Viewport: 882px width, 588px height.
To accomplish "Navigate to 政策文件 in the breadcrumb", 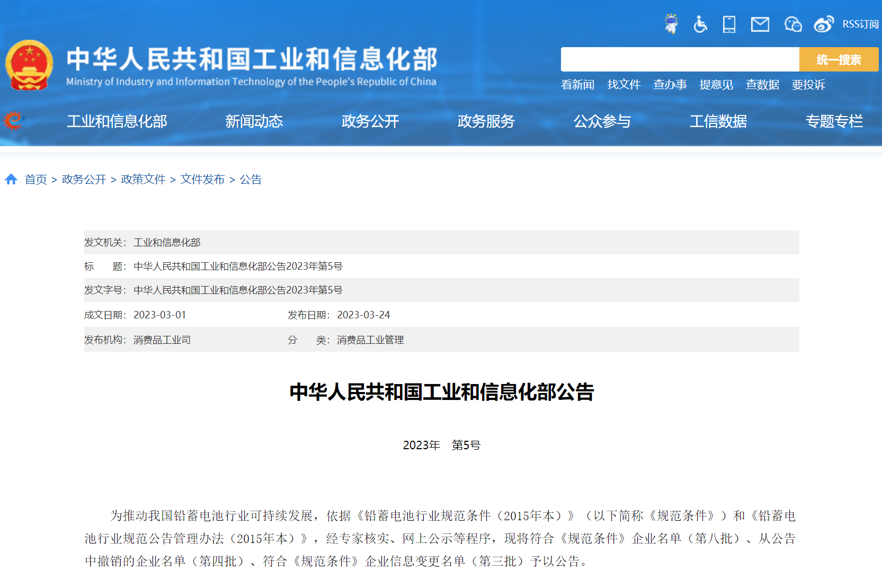I will pos(143,179).
